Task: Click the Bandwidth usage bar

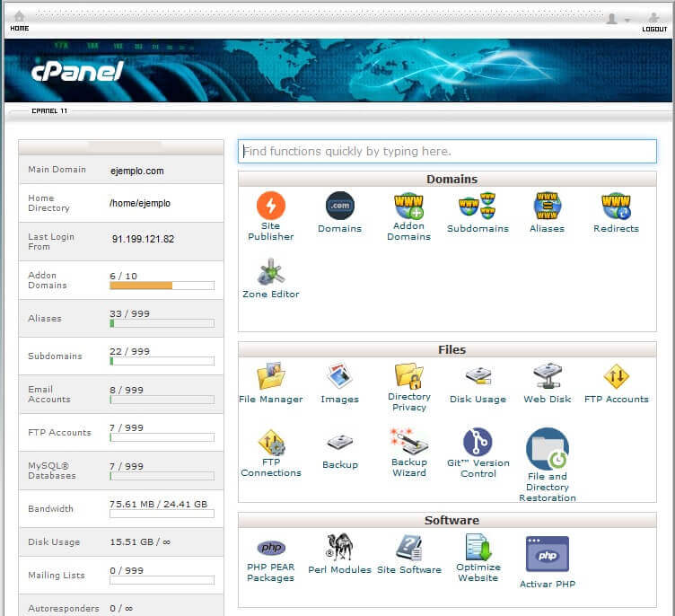Action: 162,514
